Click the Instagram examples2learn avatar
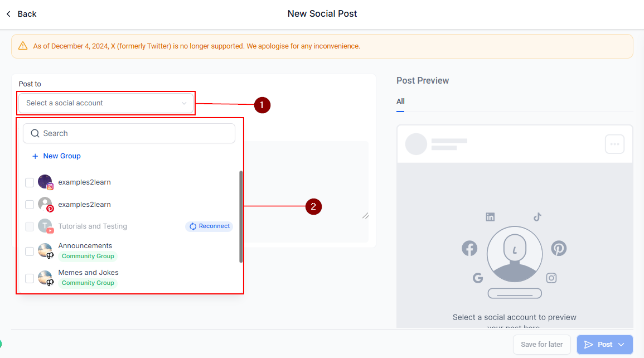This screenshot has width=644, height=358. pyautogui.click(x=45, y=182)
